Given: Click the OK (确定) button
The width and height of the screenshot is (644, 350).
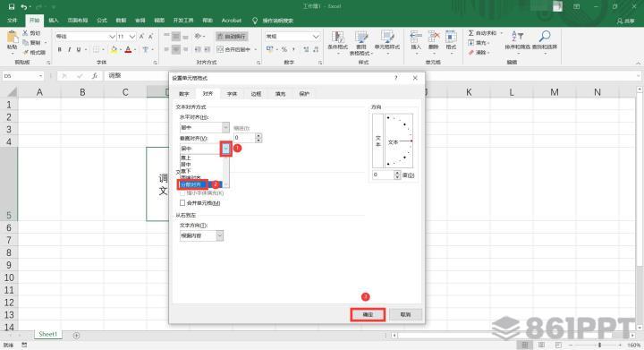Looking at the screenshot, I should 368,315.
